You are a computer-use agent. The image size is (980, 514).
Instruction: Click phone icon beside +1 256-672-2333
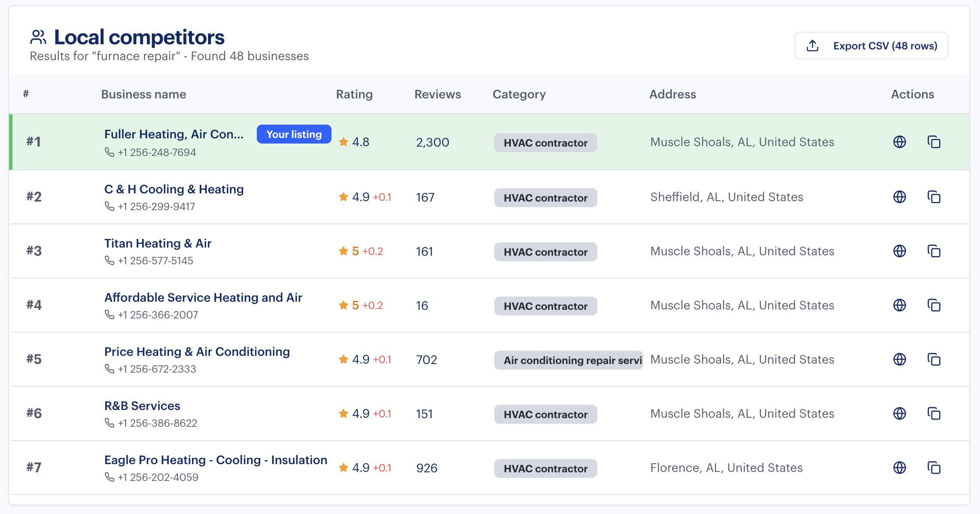click(110, 369)
